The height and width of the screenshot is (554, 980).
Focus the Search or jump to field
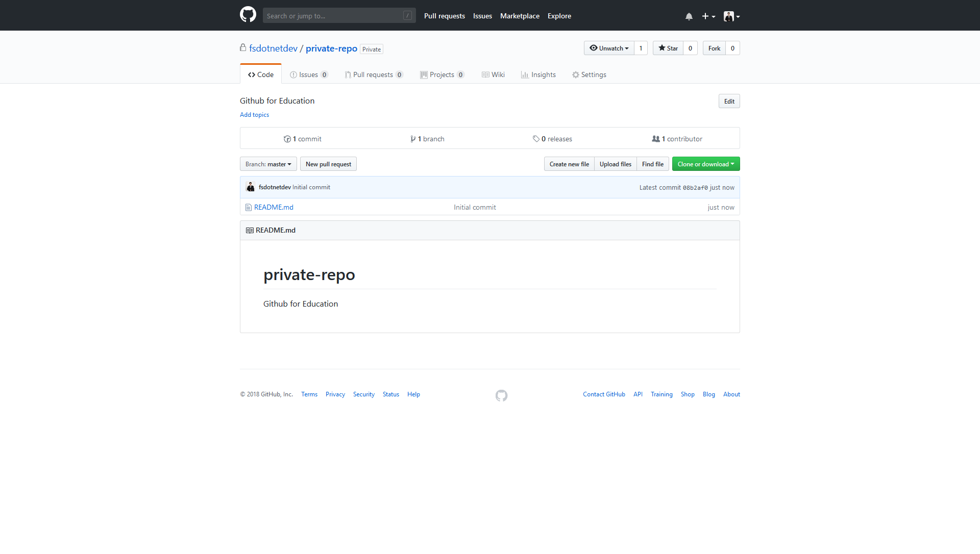tap(339, 16)
